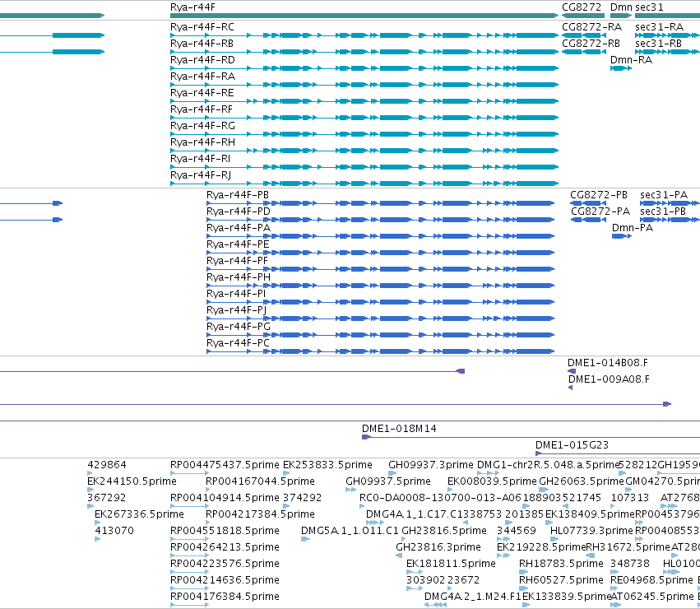Select EST RP004176384.5prime

tap(225, 597)
